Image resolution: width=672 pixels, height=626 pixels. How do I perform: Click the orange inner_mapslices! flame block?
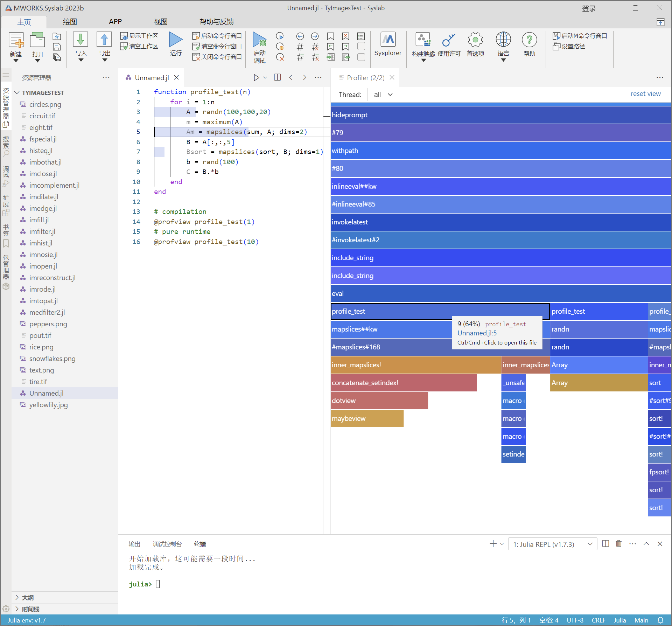pyautogui.click(x=415, y=365)
